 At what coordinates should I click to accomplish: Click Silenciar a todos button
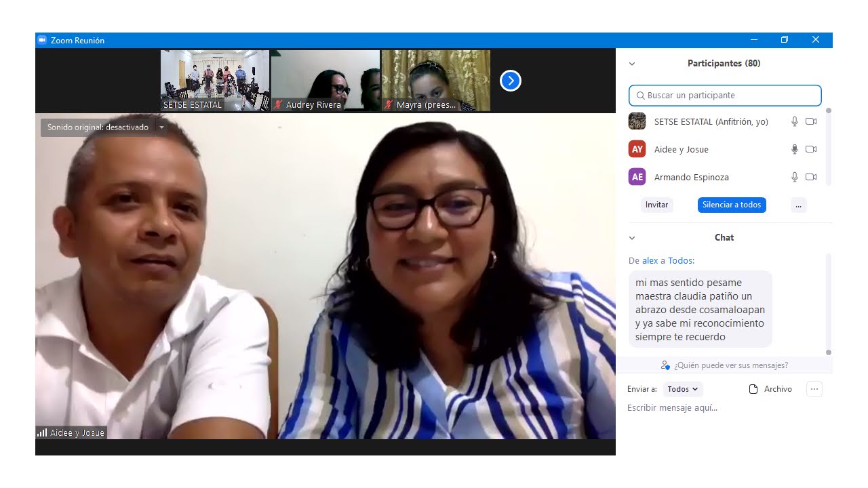(732, 205)
